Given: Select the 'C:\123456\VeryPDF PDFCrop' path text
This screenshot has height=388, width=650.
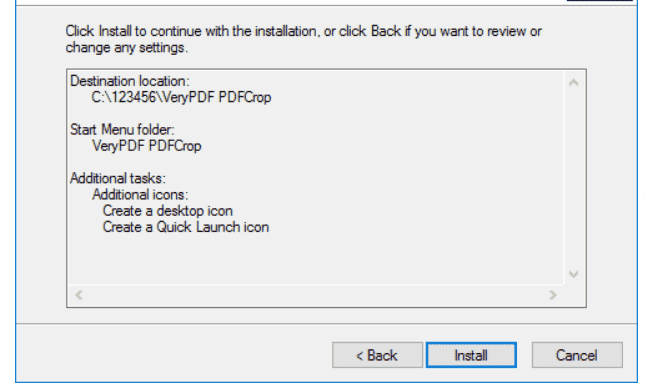Looking at the screenshot, I should 181,97.
